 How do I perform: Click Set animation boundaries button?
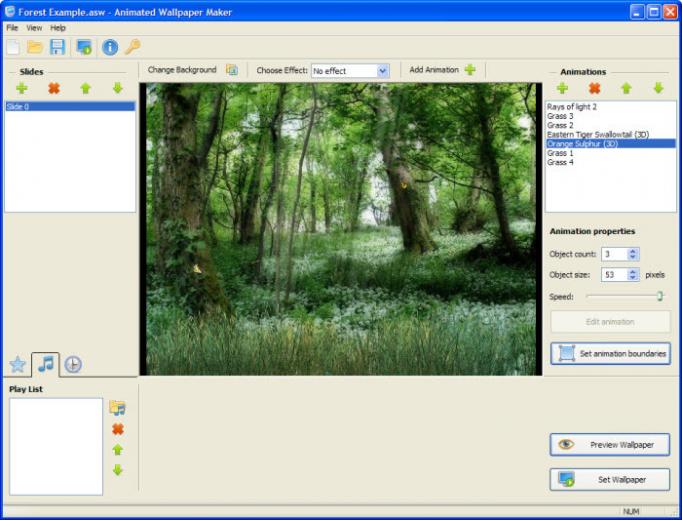pos(610,353)
